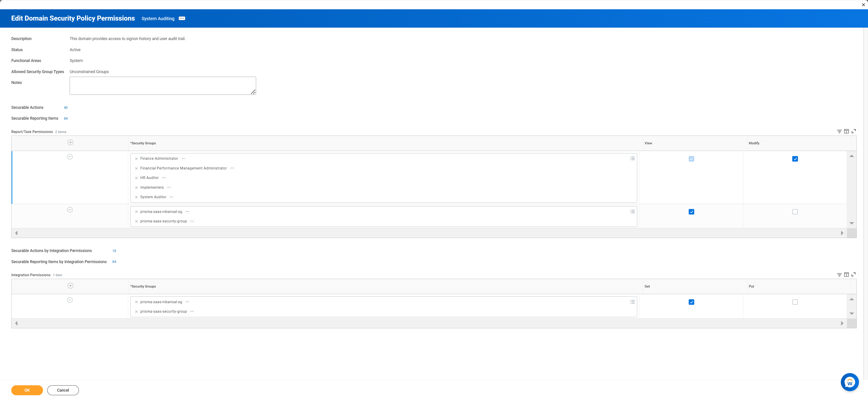
Task: Remove the Finance Administrator permissions row
Action: coord(70,157)
